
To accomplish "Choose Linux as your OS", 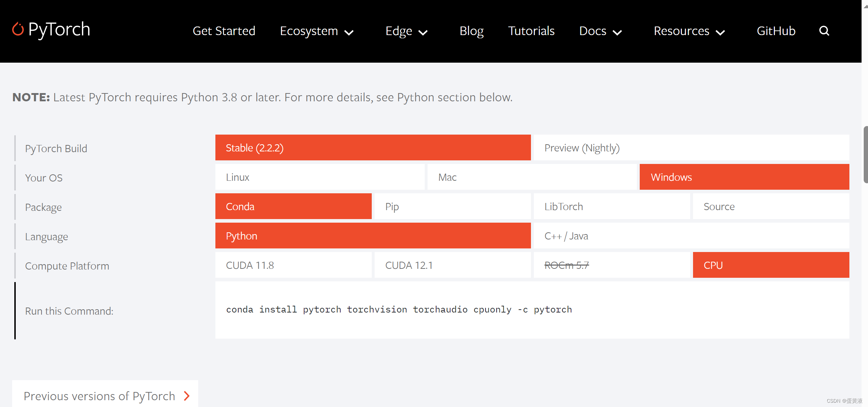I will [x=320, y=177].
